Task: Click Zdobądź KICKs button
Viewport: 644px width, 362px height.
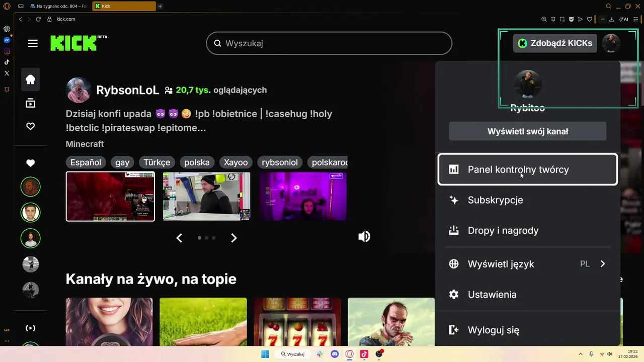Action: coord(555,43)
